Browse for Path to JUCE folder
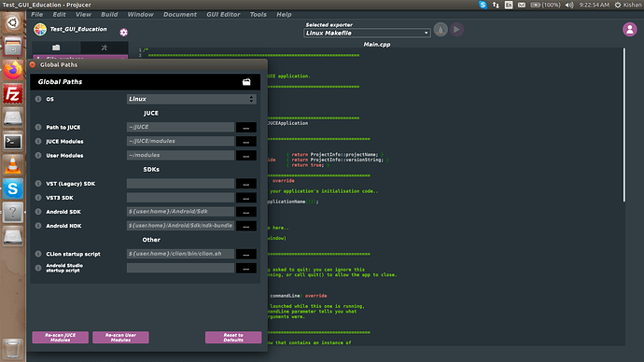This screenshot has height=362, width=644. point(246,127)
